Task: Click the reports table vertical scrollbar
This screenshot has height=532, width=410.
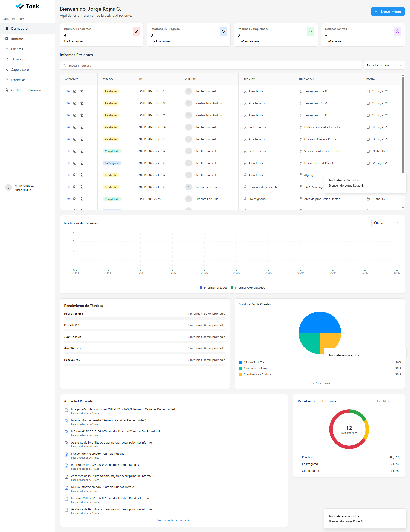Action: [403, 125]
